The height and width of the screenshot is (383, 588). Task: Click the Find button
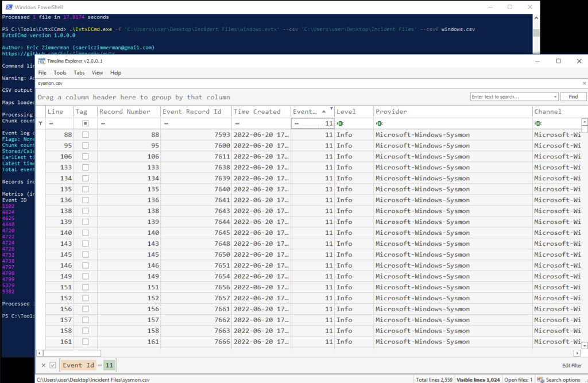[573, 97]
